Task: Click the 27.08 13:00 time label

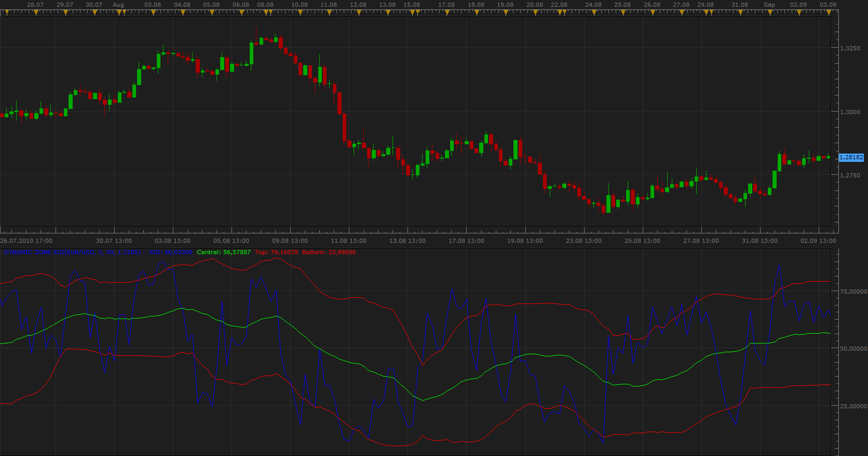Action: tap(701, 241)
